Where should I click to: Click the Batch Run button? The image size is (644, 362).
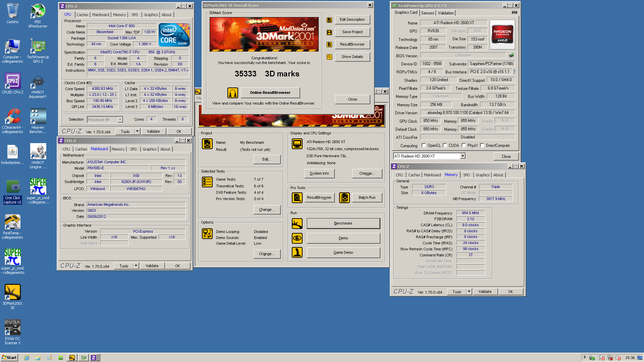(x=367, y=197)
